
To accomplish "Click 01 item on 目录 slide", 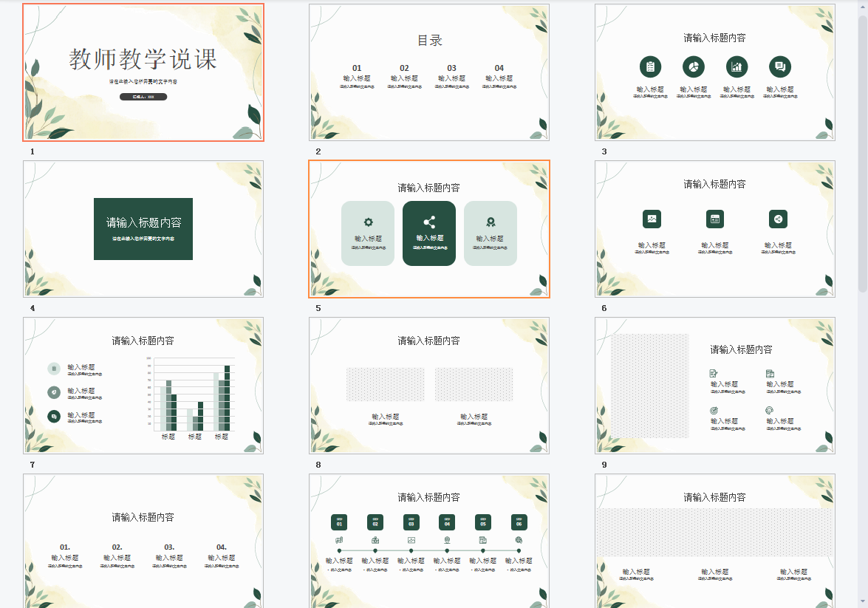I will pos(357,76).
